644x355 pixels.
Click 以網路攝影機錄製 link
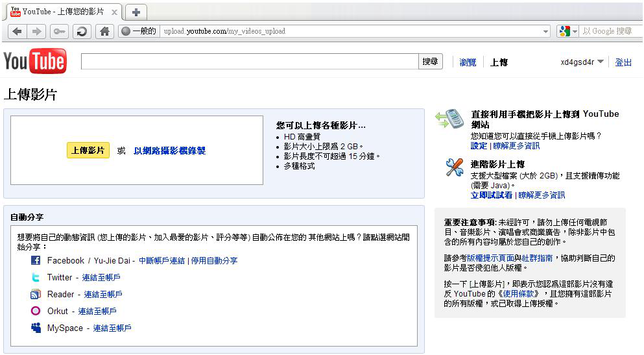click(170, 151)
